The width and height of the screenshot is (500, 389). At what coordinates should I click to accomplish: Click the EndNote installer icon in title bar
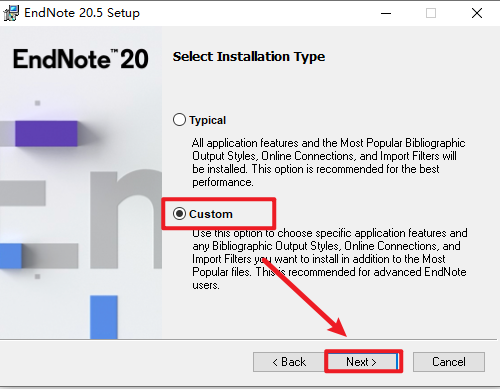tap(11, 13)
